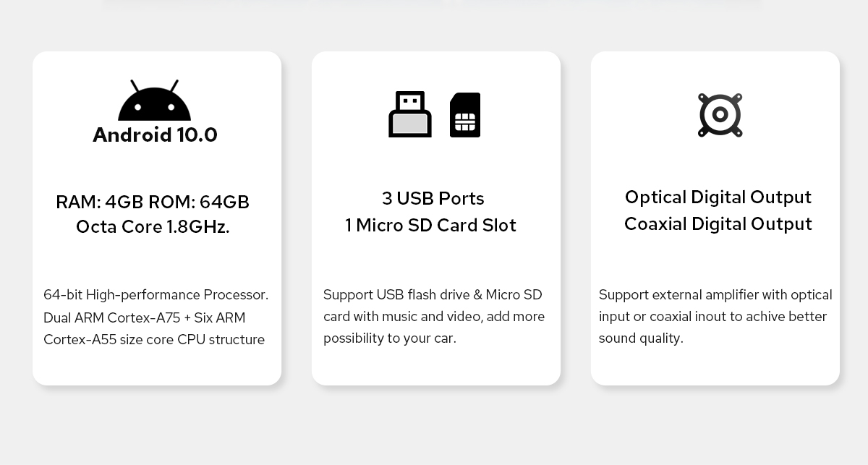Click the Octa Core 1.8GHz line
This screenshot has width=868, height=465.
(x=153, y=226)
